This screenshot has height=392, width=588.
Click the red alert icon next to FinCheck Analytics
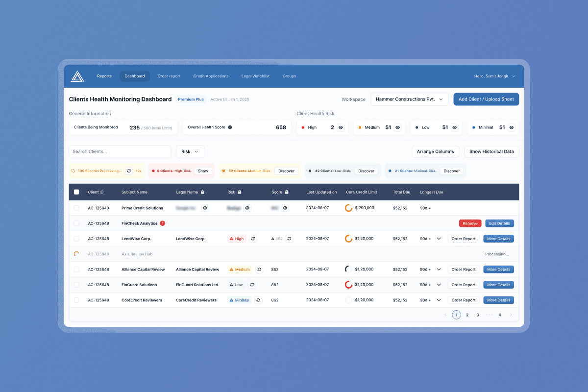pyautogui.click(x=163, y=223)
